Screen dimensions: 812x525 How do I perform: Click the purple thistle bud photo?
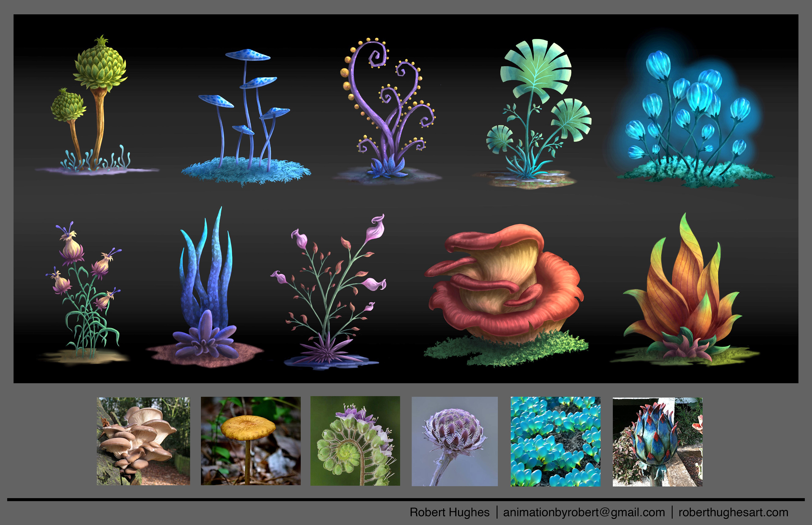click(454, 441)
